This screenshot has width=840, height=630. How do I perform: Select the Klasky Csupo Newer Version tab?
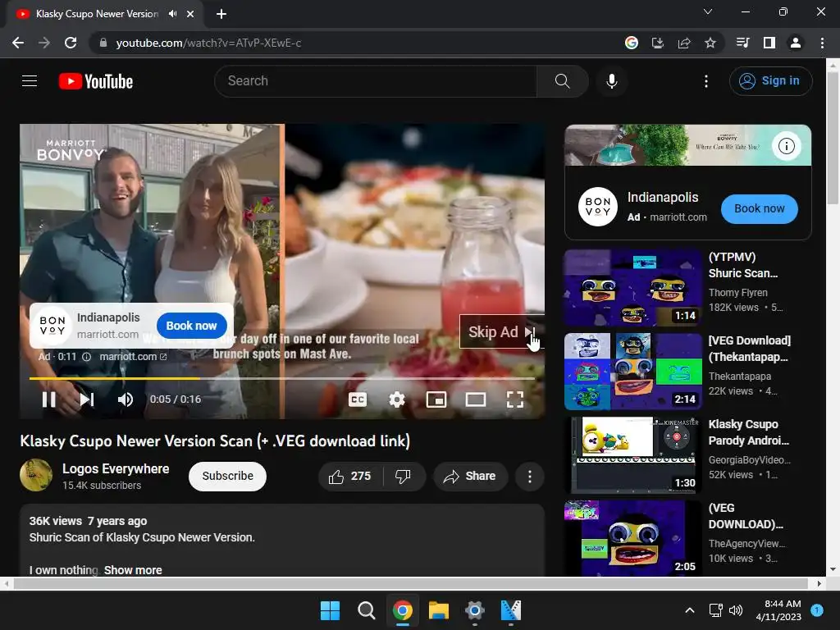(x=97, y=14)
